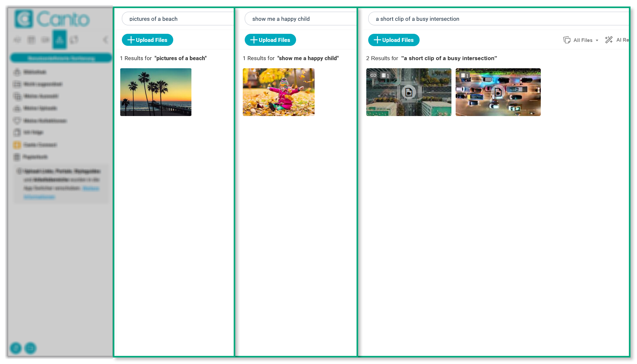Open the aerial city intersection video thumbnail
The height and width of the screenshot is (364, 637).
(x=409, y=92)
